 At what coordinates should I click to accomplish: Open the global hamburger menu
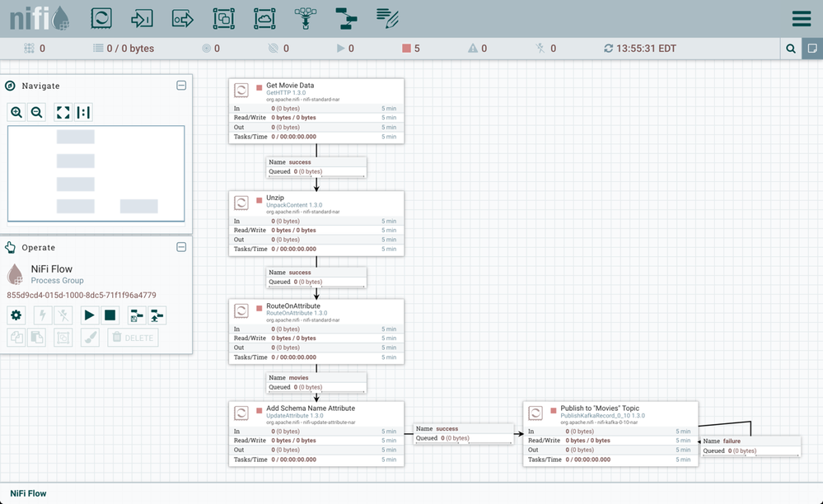point(801,17)
